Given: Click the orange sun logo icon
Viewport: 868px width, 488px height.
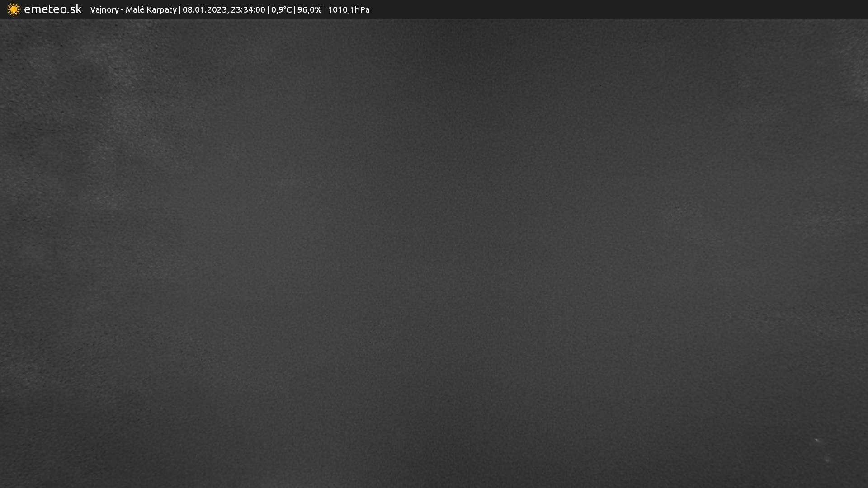Looking at the screenshot, I should point(14,9).
